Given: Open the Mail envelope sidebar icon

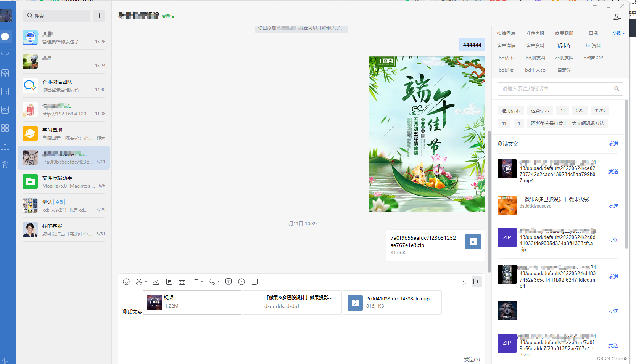Looking at the screenshot, I should [5, 55].
